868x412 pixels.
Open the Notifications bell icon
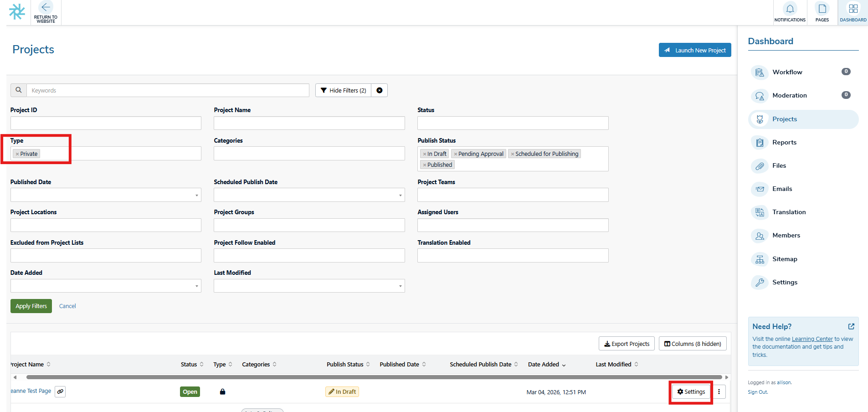pos(790,9)
